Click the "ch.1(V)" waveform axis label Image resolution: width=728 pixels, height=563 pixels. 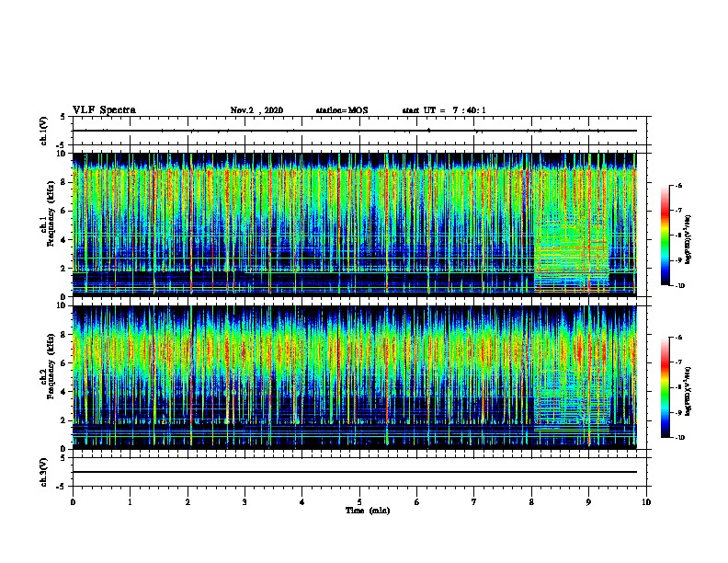click(44, 131)
